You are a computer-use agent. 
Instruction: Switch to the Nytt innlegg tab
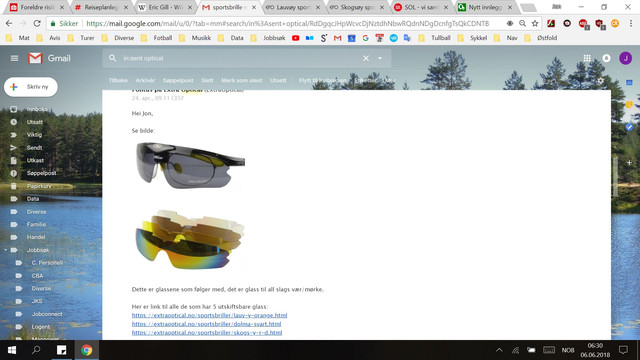[x=485, y=7]
